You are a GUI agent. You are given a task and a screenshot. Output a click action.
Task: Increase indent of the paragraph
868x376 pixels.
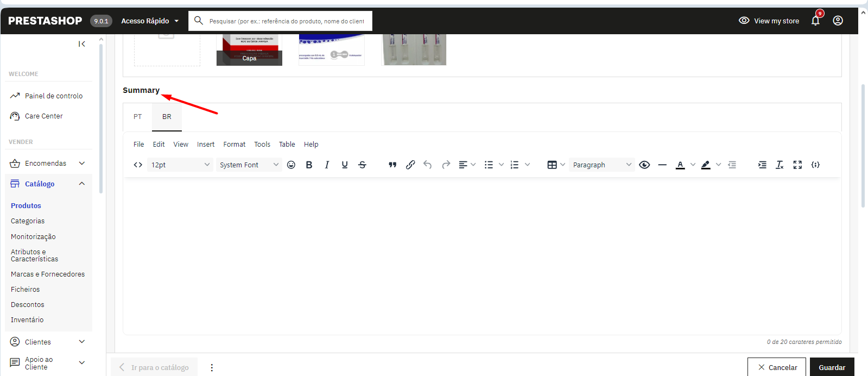coord(762,165)
